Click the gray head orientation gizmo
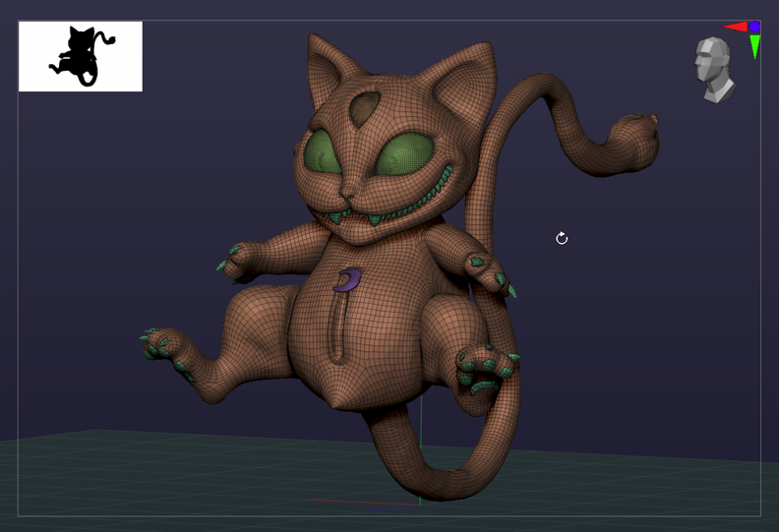 (x=714, y=70)
